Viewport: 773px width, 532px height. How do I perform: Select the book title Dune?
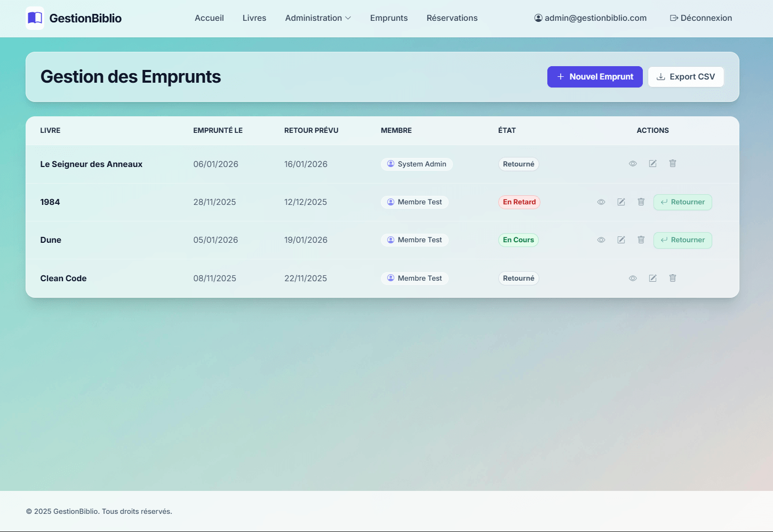51,240
